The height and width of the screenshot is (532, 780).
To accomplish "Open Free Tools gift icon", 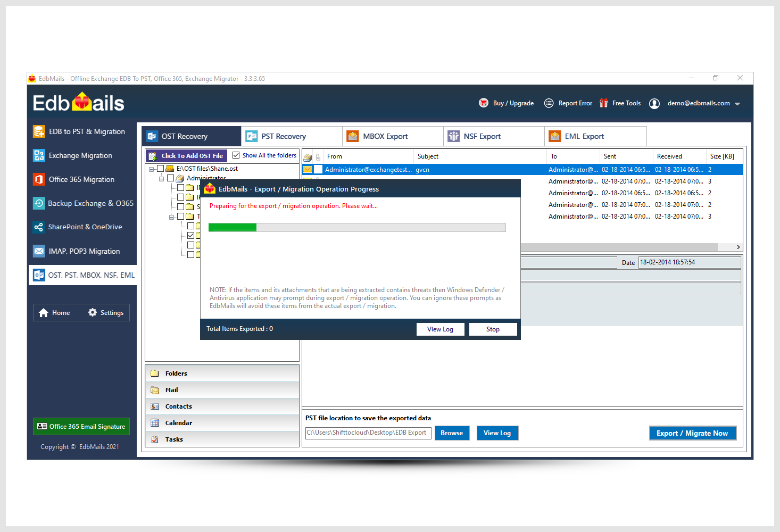I will pos(603,103).
